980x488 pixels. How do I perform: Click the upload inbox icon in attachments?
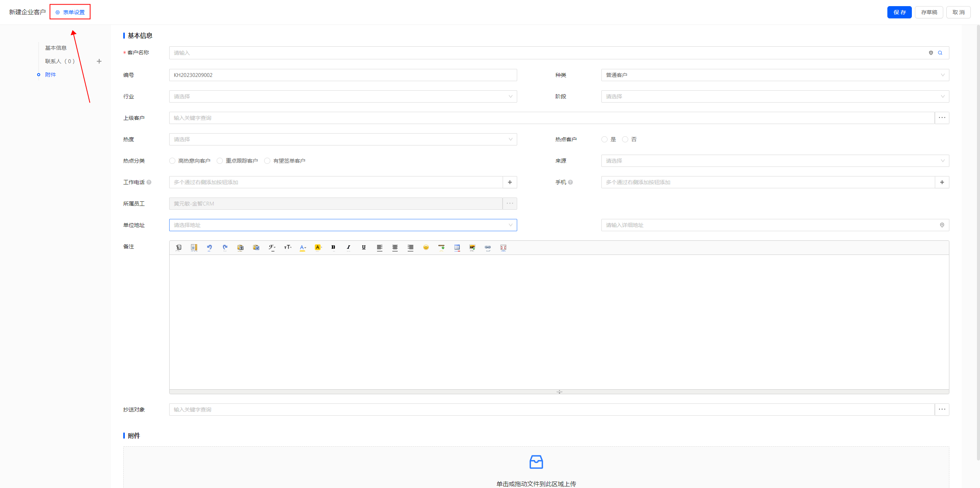pos(536,462)
